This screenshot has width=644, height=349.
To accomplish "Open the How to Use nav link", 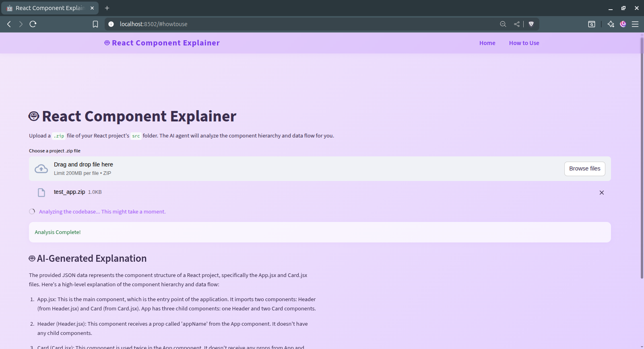I will coord(524,43).
